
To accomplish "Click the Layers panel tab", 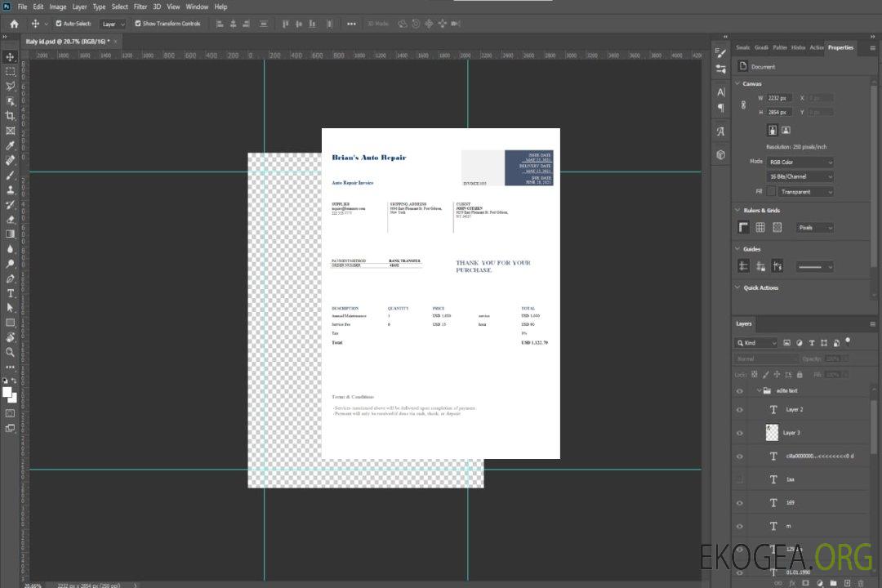I will [744, 323].
